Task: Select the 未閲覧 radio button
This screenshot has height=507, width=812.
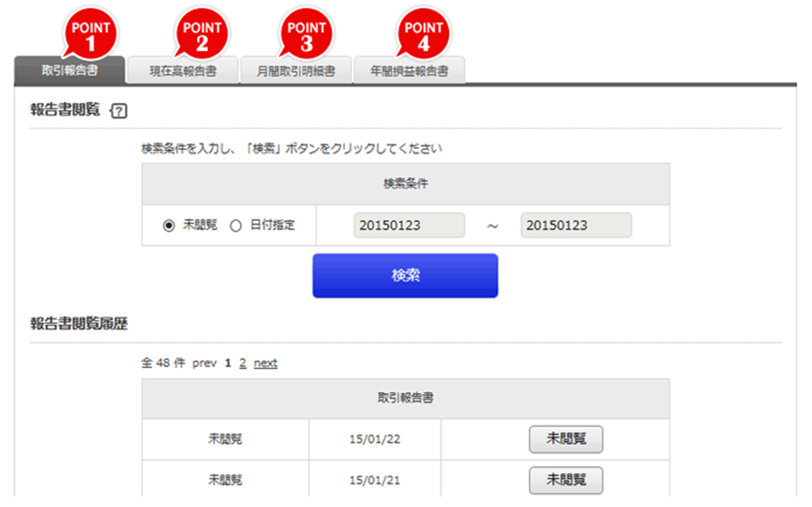Action: click(x=169, y=226)
